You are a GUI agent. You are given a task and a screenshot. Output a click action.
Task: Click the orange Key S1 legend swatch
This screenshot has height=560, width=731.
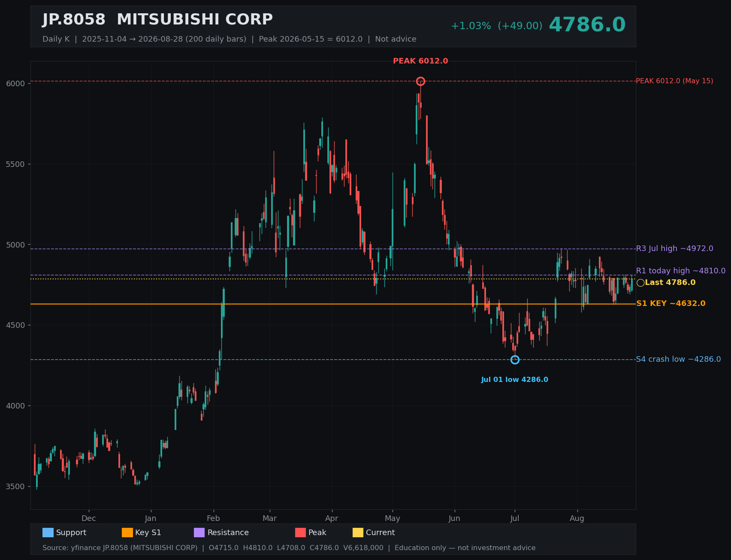[127, 533]
